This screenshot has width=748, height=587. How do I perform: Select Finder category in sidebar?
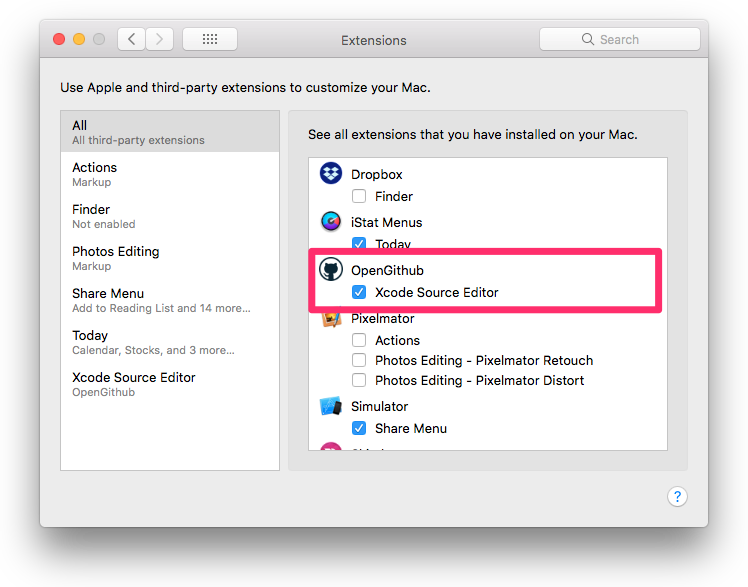[170, 216]
